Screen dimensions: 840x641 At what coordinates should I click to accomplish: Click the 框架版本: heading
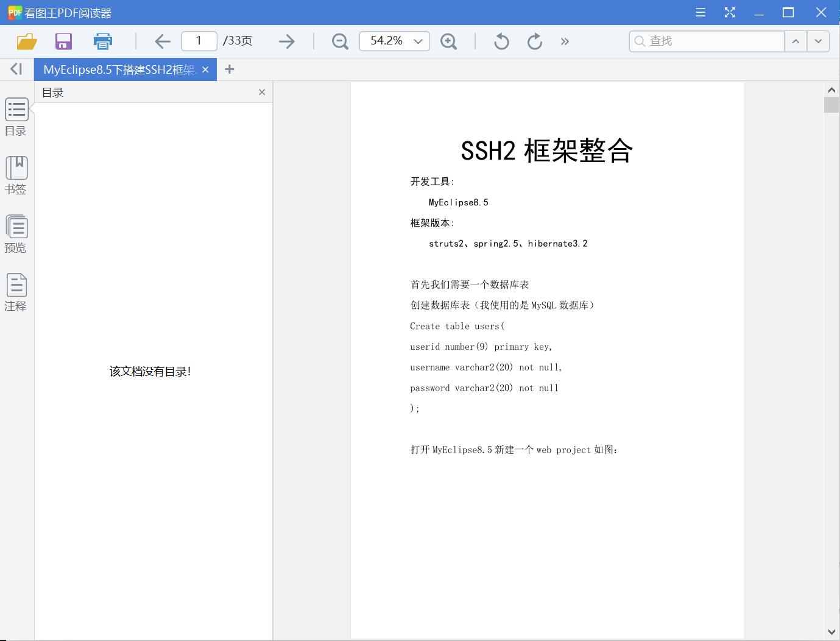[x=432, y=223]
